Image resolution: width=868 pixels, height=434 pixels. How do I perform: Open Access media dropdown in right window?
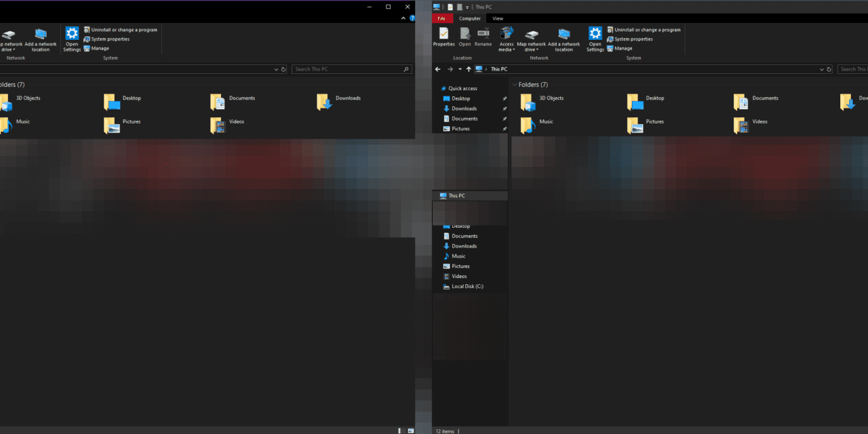point(507,40)
